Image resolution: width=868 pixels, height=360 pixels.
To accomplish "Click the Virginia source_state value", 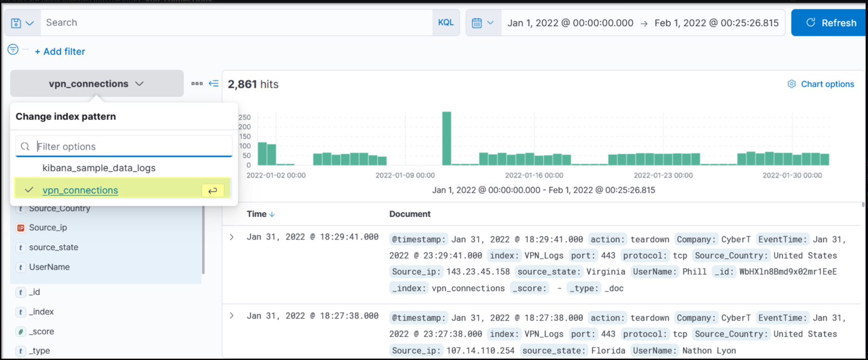I will [x=606, y=272].
